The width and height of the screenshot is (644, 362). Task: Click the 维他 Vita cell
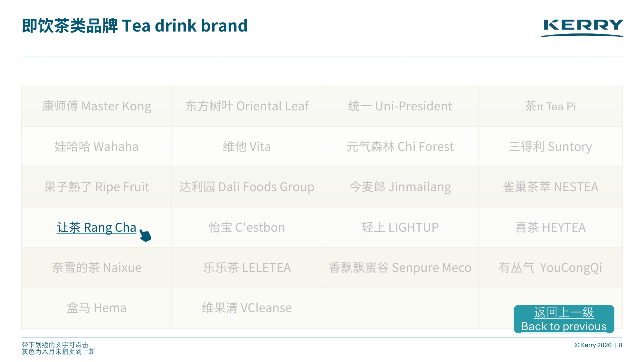coord(247,147)
